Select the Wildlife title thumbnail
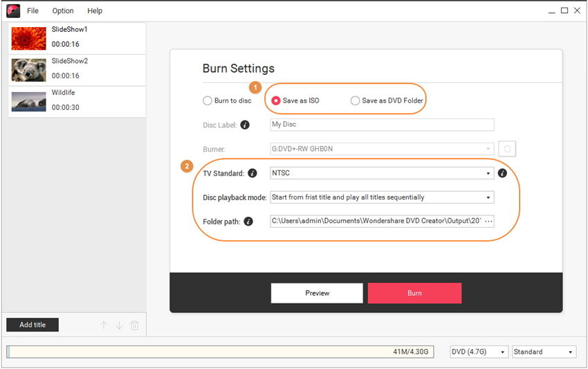 point(29,101)
